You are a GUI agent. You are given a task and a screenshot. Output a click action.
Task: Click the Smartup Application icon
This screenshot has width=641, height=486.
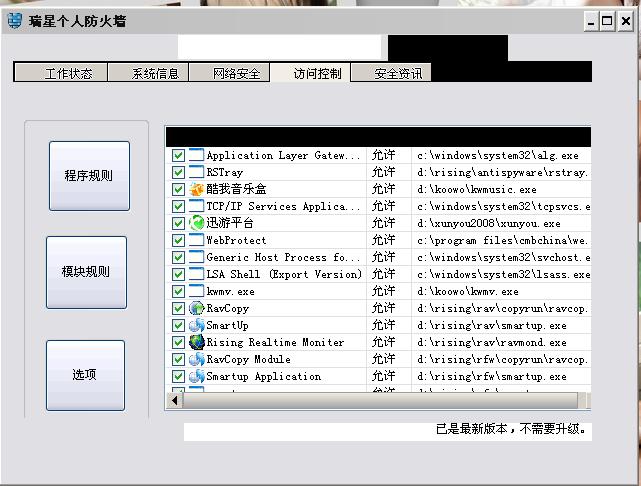coord(196,376)
